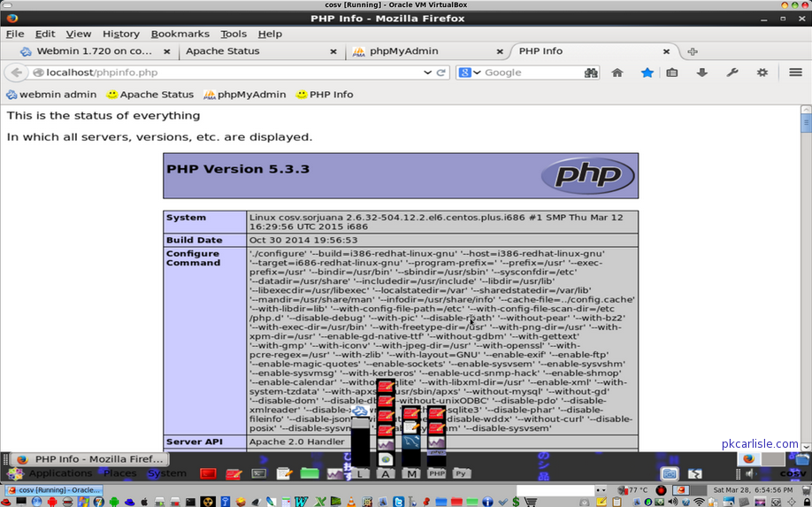Close the PHP Info tab
812x507 pixels.
[x=666, y=52]
